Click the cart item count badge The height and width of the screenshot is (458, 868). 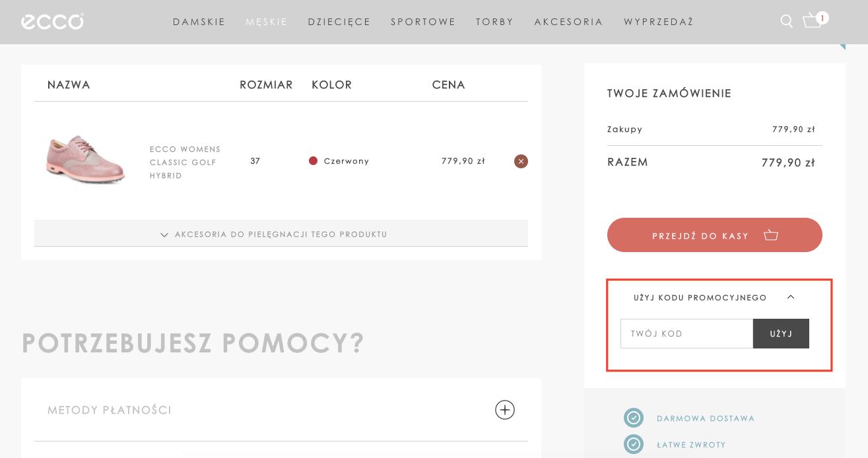[x=822, y=18]
